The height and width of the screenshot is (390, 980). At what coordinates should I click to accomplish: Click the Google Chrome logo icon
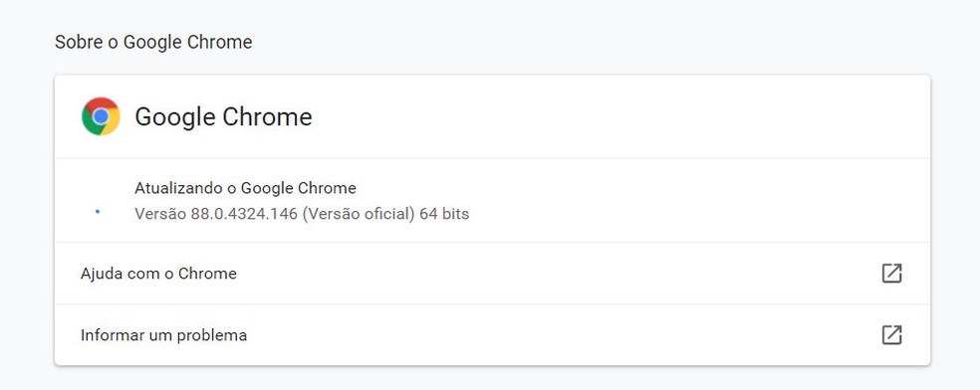[x=101, y=116]
